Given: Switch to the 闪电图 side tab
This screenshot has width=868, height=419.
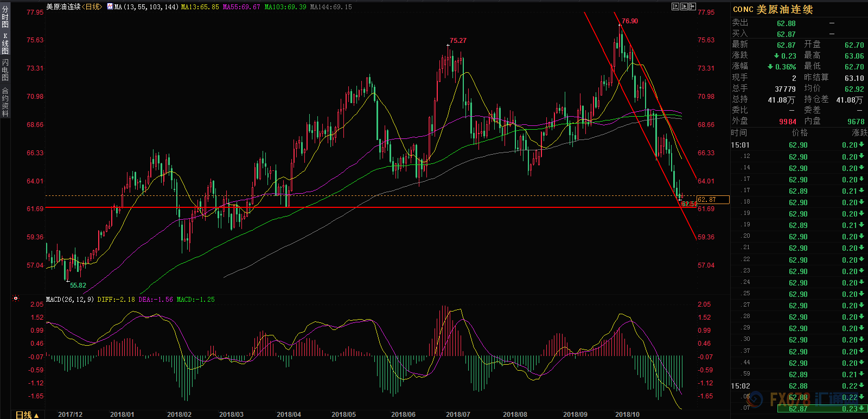Looking at the screenshot, I should tap(5, 70).
